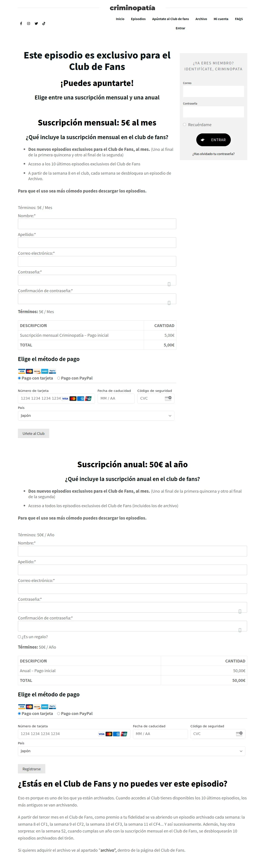This screenshot has width=265, height=868.
Task: Open the Twitter social icon
Action: [36, 24]
